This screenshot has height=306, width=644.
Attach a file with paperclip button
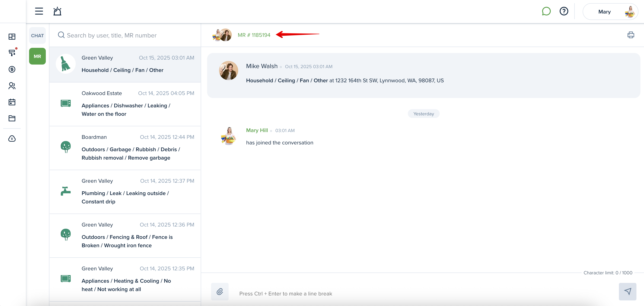pos(219,291)
